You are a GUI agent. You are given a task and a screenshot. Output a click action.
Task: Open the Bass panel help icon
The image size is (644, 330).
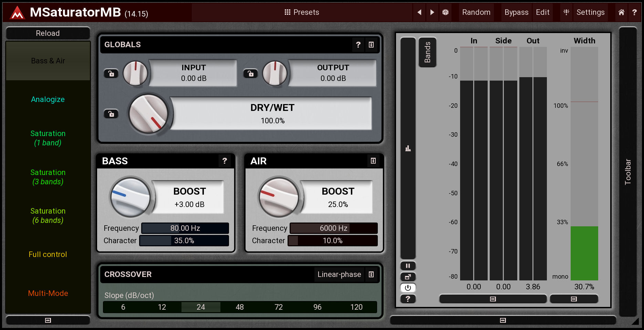pos(225,161)
